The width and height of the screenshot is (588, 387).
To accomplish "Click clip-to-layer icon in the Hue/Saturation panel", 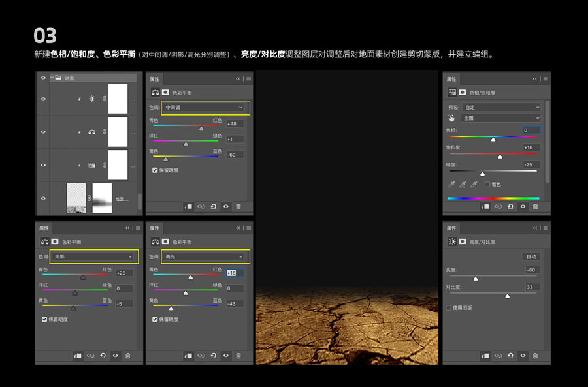I will 485,206.
